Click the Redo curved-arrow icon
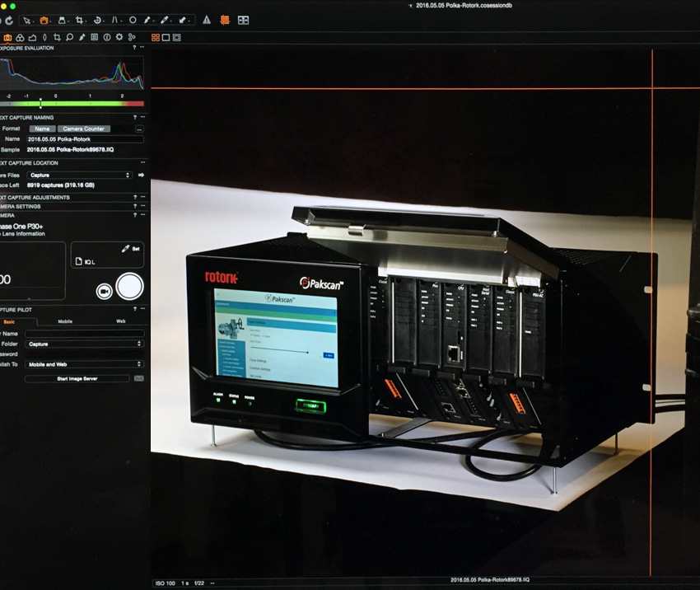This screenshot has width=700, height=590. click(x=9, y=20)
